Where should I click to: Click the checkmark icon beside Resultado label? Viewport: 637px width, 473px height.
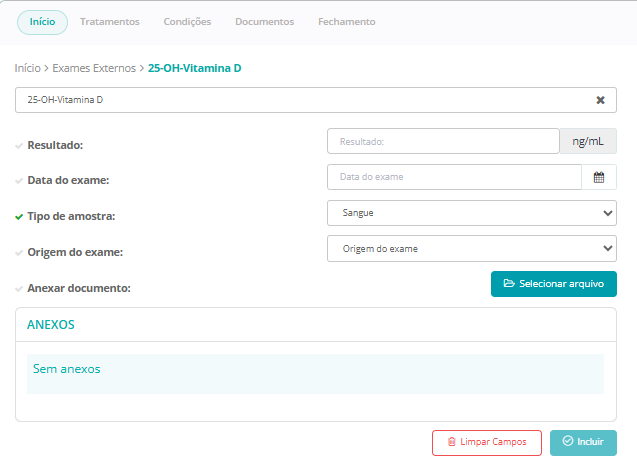19,146
